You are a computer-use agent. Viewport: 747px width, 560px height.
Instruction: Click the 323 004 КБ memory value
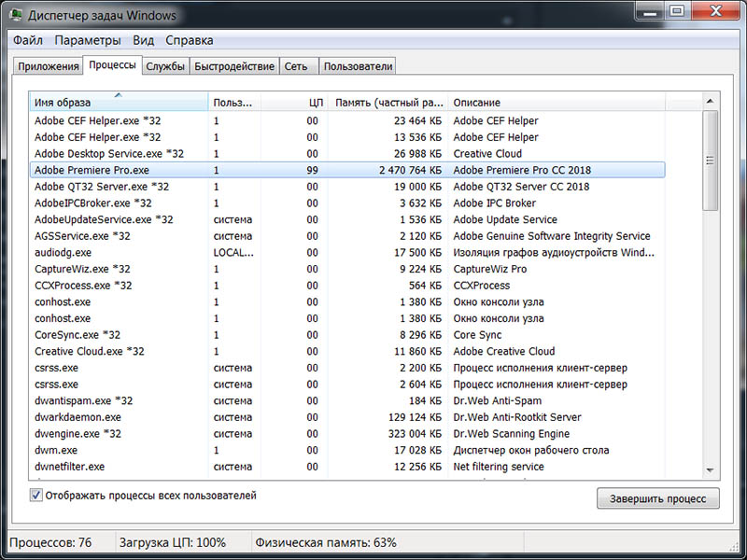tap(415, 433)
